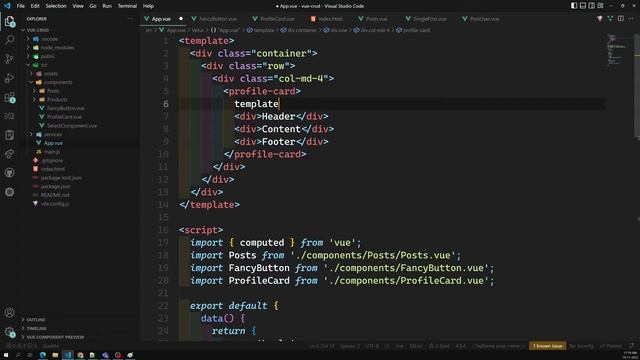Image resolution: width=640 pixels, height=360 pixels.
Task: Click the unsaved dot on App.vue tab
Action: pyautogui.click(x=181, y=18)
